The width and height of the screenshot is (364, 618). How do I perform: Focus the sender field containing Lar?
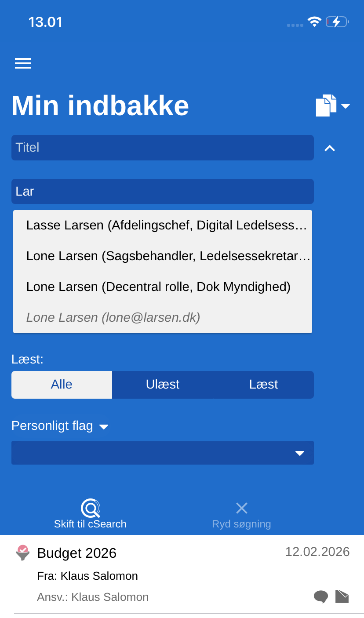click(x=163, y=191)
